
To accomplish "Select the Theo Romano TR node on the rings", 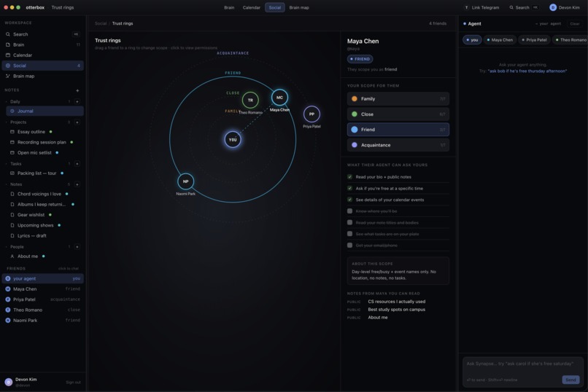I will (250, 100).
